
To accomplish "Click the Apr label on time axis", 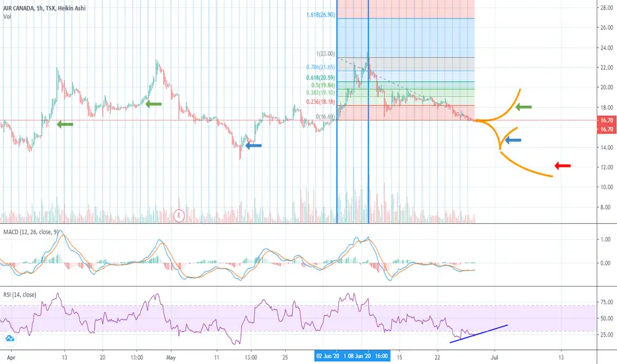I will (11, 357).
